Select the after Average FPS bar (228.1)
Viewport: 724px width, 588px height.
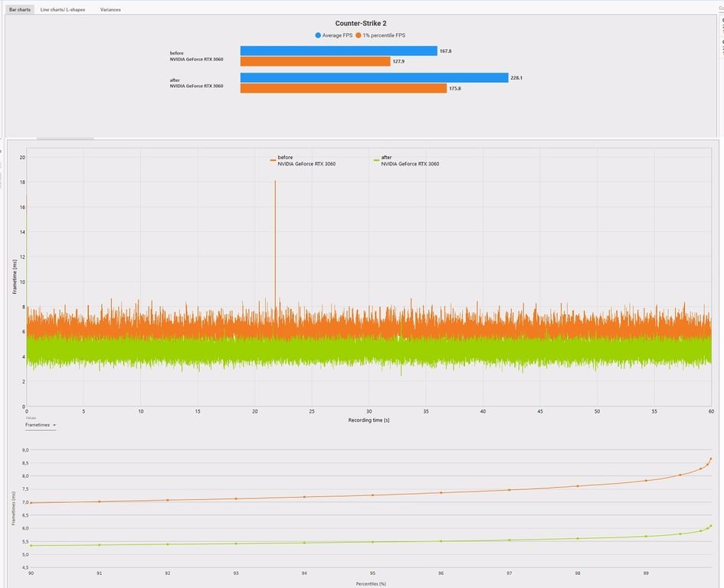click(374, 78)
